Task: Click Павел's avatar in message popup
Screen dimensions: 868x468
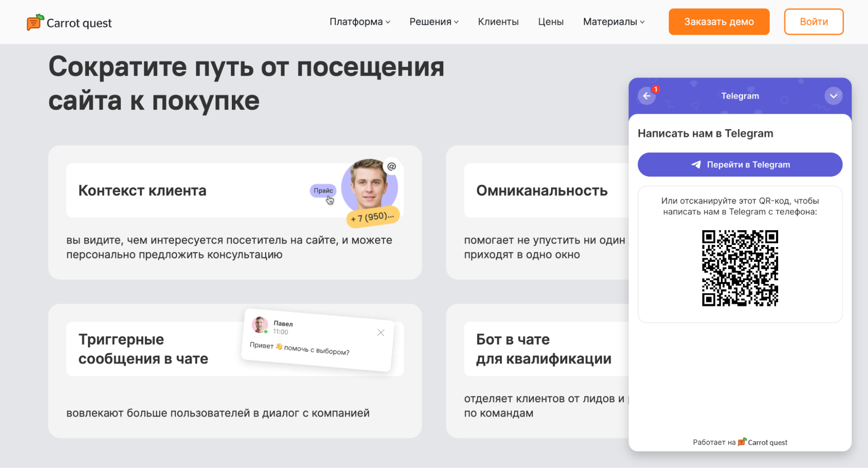Action: coord(260,325)
